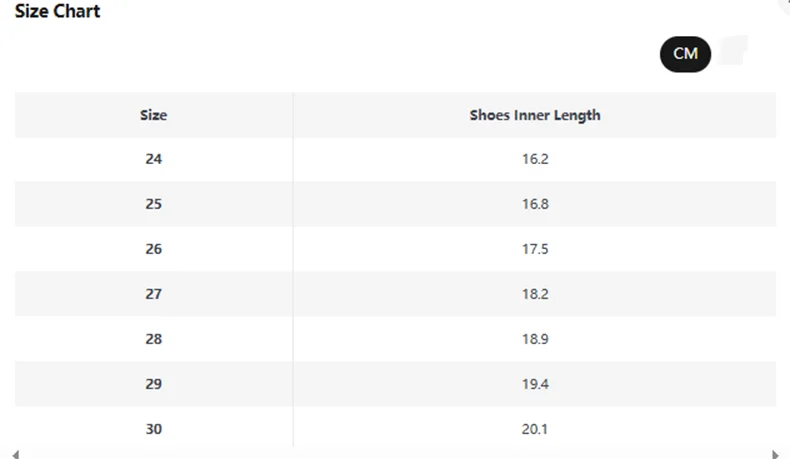Select size 25 in the table
This screenshot has width=790, height=459.
point(154,204)
